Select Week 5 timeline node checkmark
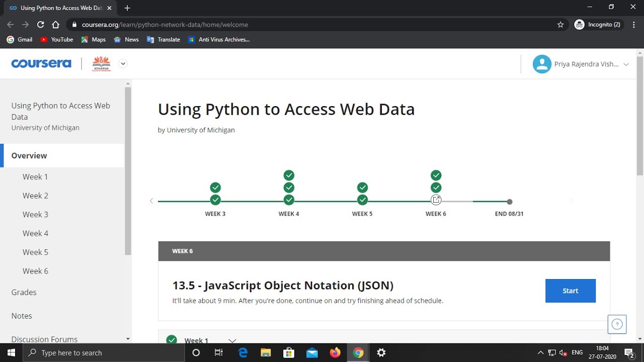The width and height of the screenshot is (644, 362). (362, 200)
